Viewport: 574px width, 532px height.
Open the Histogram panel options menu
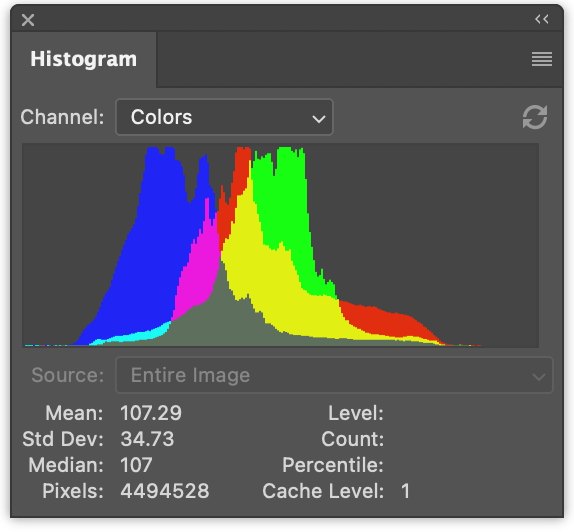pyautogui.click(x=542, y=59)
